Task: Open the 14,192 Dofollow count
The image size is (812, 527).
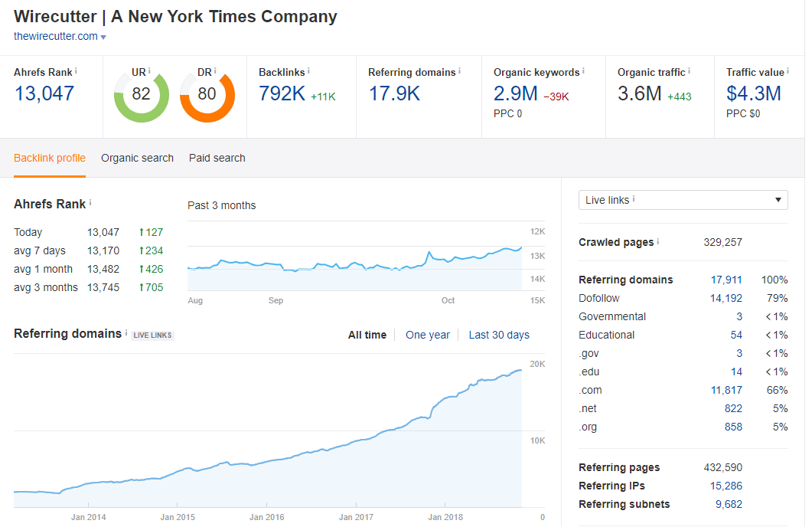Action: pos(726,299)
